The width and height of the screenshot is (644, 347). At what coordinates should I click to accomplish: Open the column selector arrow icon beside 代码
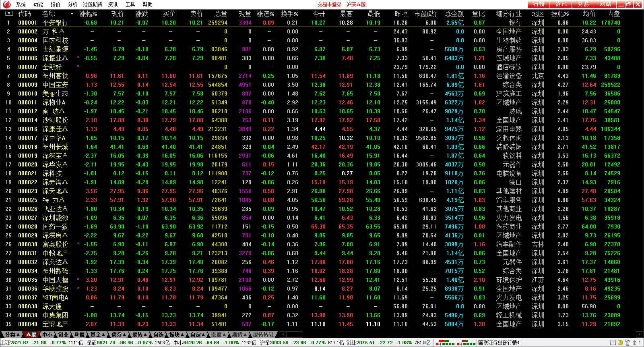(x=9, y=14)
